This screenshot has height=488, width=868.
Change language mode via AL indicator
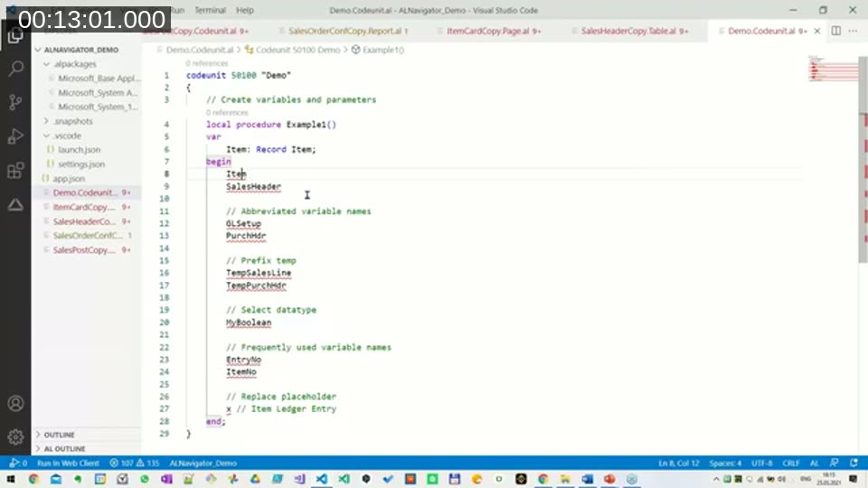pos(815,463)
